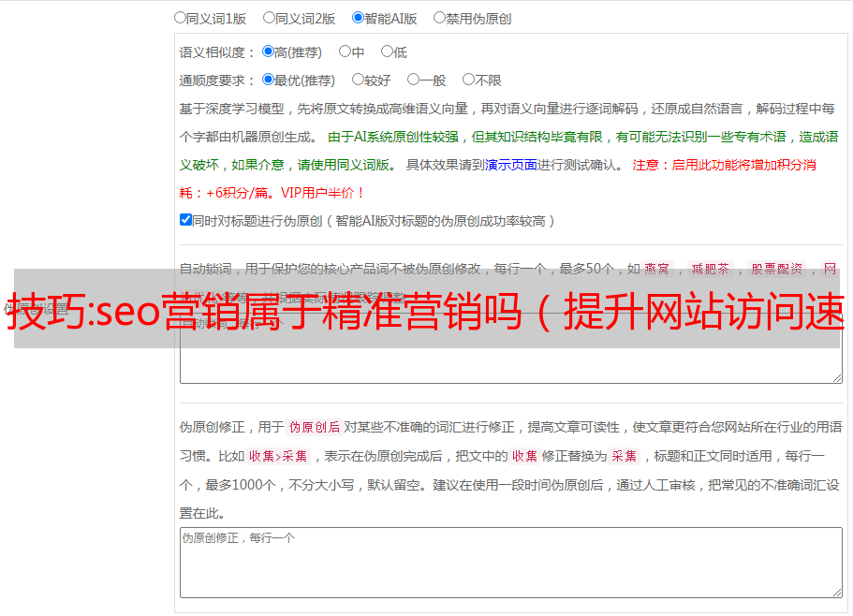853x616 pixels.
Task: Set 通顺度要求 to 较好
Action: [358, 80]
